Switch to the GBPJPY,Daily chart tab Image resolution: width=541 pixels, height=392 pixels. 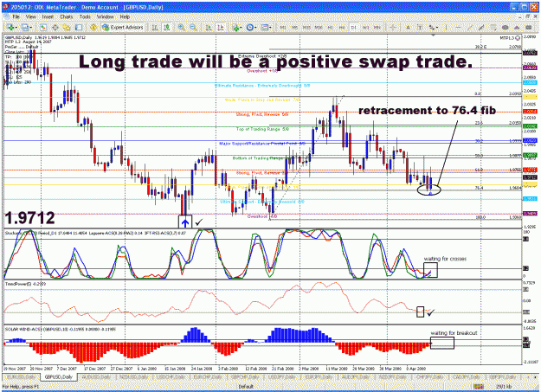point(502,377)
